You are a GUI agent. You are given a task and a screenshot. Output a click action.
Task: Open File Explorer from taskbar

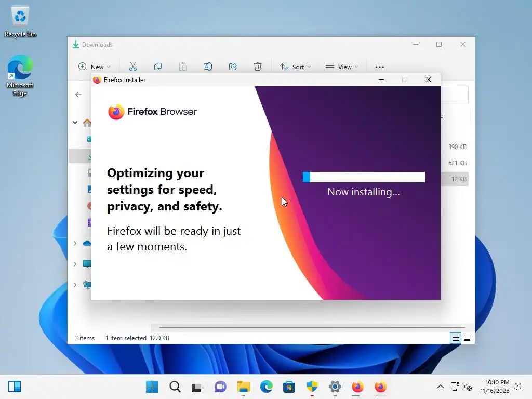point(243,387)
